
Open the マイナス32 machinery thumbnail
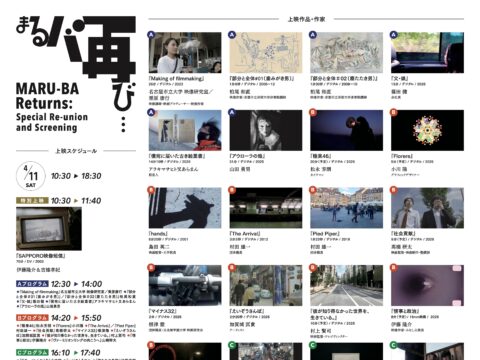point(185,286)
